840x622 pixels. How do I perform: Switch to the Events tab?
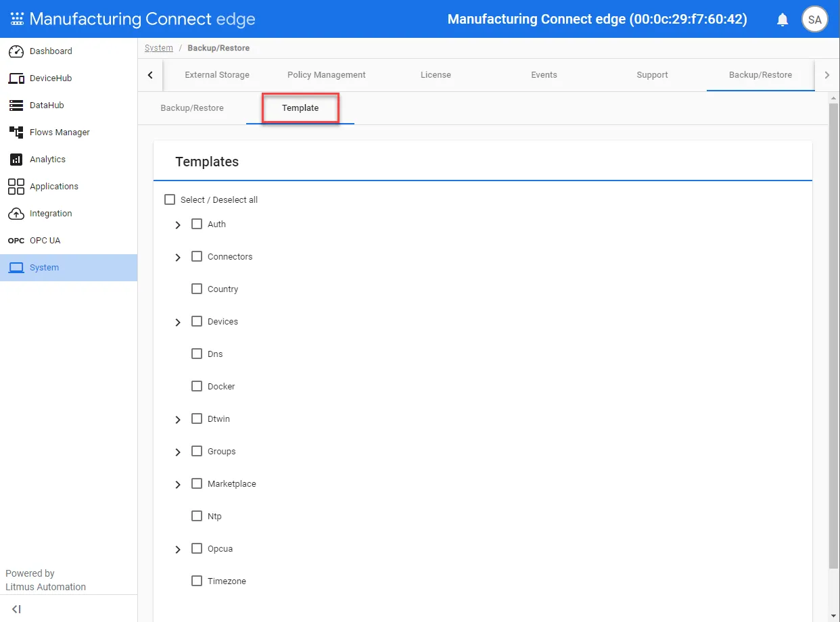pos(544,75)
